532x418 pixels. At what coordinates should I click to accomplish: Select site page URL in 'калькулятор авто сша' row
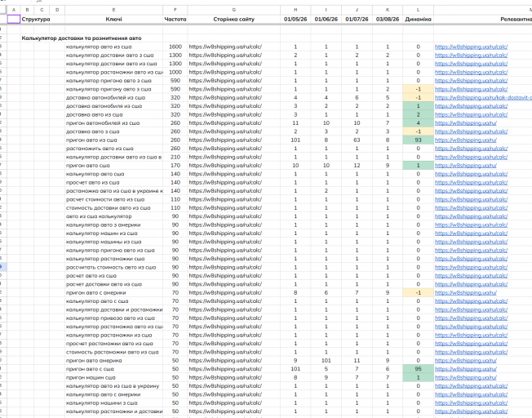[233, 174]
